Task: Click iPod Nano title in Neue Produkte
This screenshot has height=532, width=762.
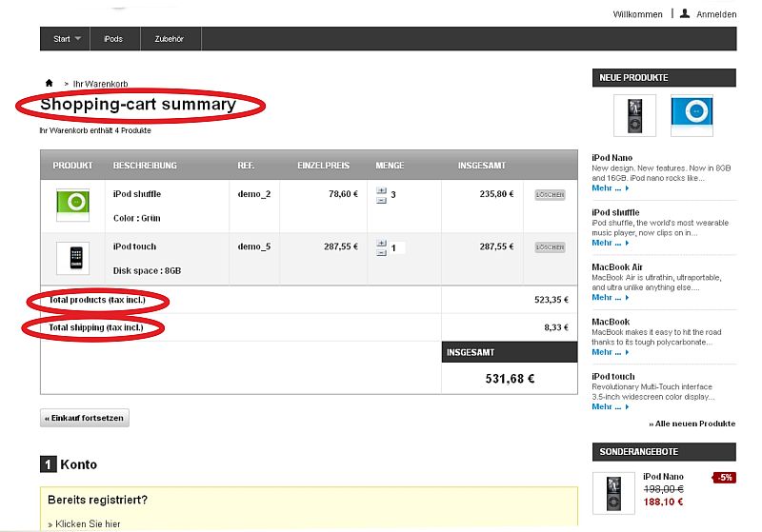Action: coord(612,158)
